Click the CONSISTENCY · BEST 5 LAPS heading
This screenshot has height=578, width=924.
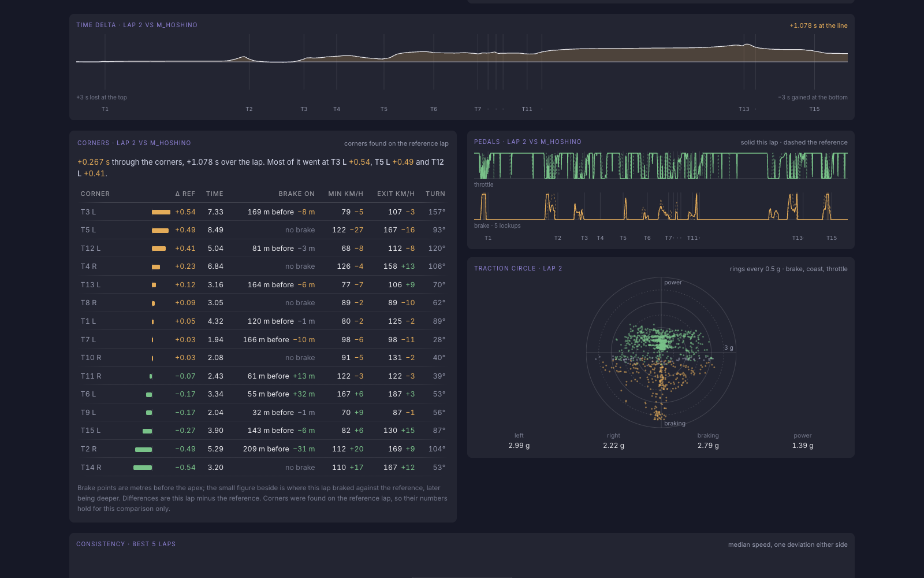[126, 544]
